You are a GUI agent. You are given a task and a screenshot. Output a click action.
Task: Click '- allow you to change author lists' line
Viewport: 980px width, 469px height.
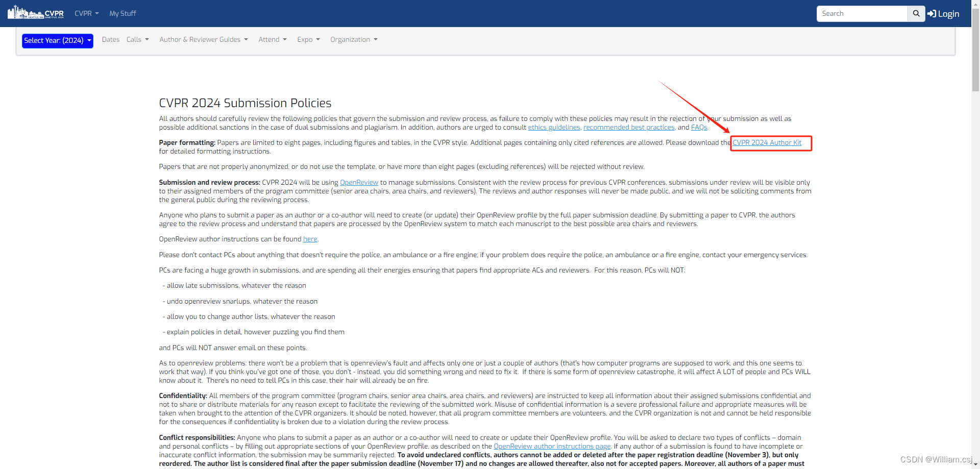249,317
